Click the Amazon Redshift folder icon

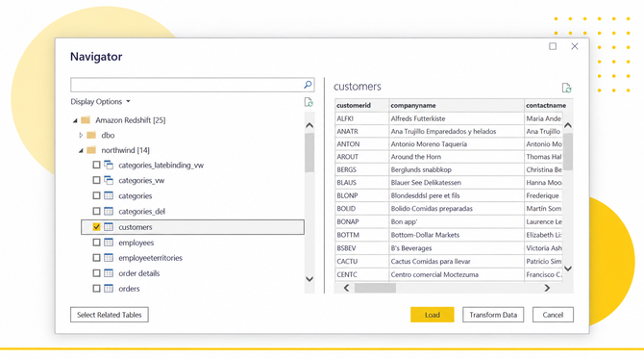coord(86,120)
